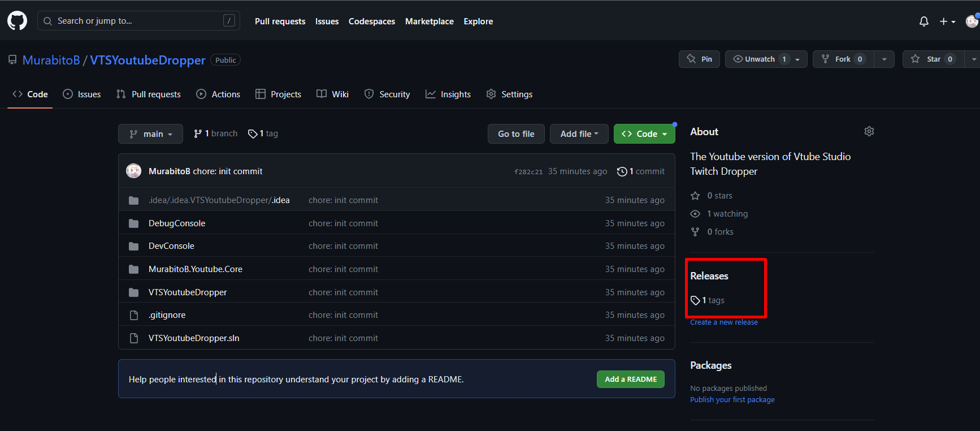Open the user avatar menu
The image size is (980, 431).
pyautogui.click(x=972, y=21)
